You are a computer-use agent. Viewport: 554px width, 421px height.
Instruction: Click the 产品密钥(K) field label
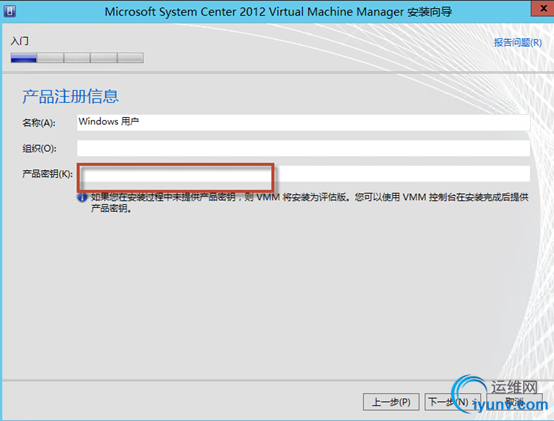[x=47, y=174]
